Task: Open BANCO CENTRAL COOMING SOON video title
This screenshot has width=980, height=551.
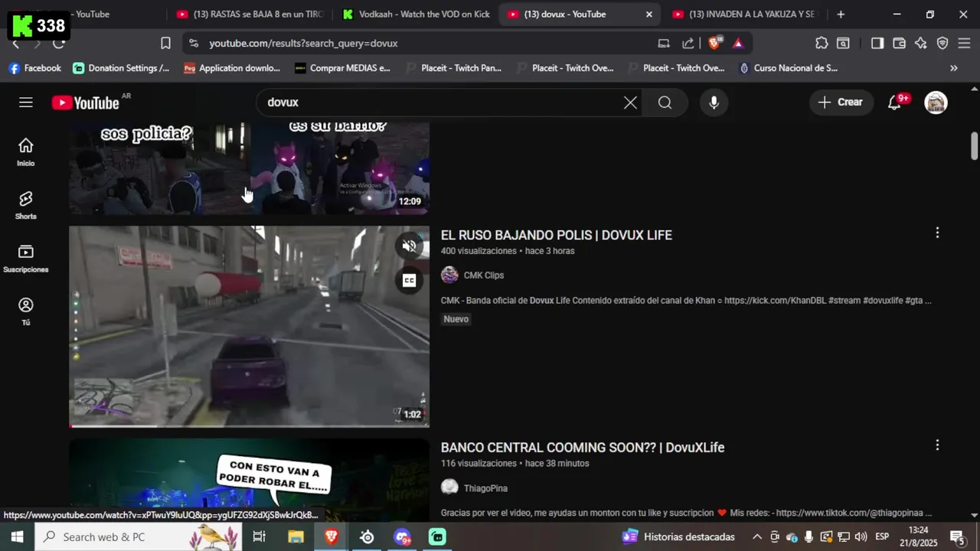Action: pos(583,448)
